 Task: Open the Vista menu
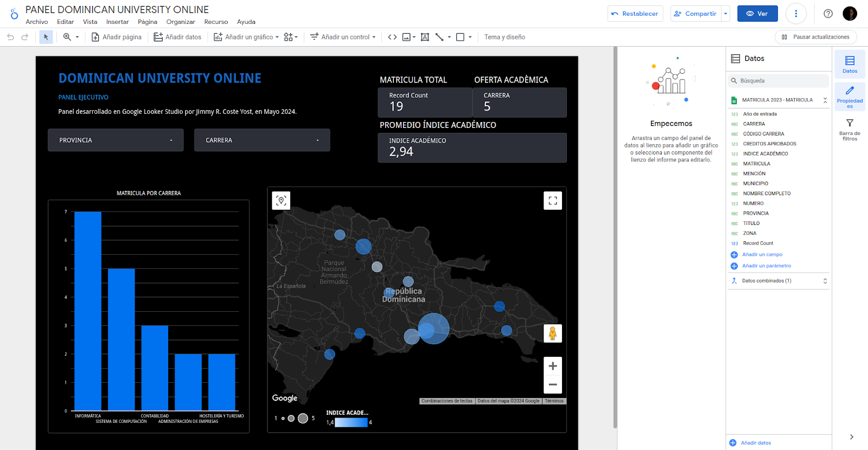[90, 22]
